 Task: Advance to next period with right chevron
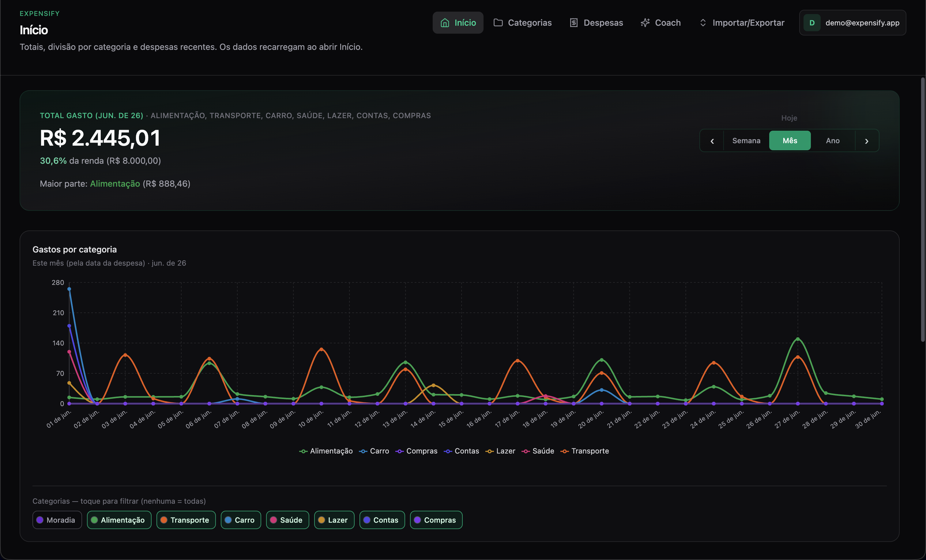(x=867, y=141)
